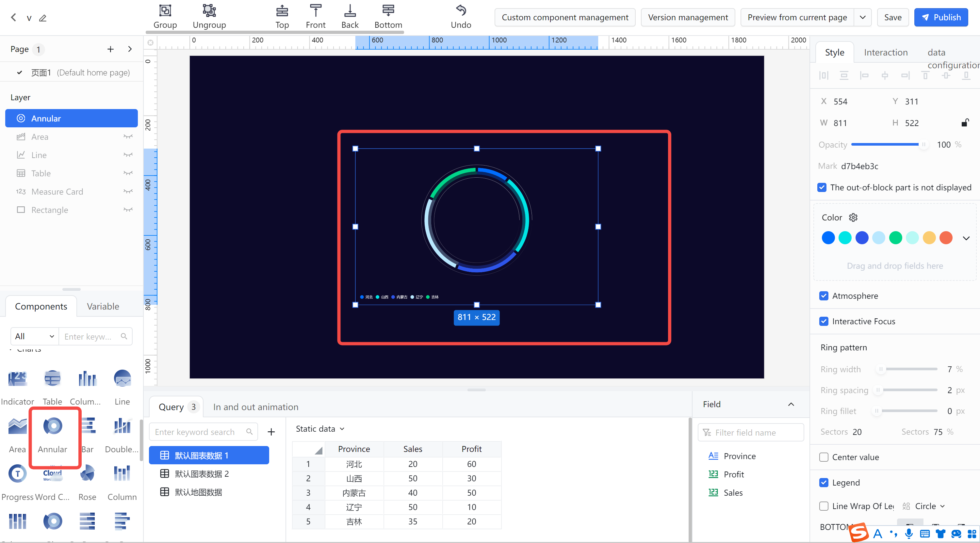The width and height of the screenshot is (980, 543).
Task: Add the Indicator chart component
Action: coord(17,387)
